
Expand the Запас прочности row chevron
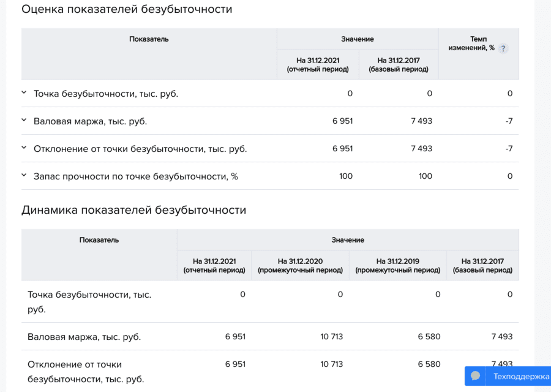click(24, 176)
